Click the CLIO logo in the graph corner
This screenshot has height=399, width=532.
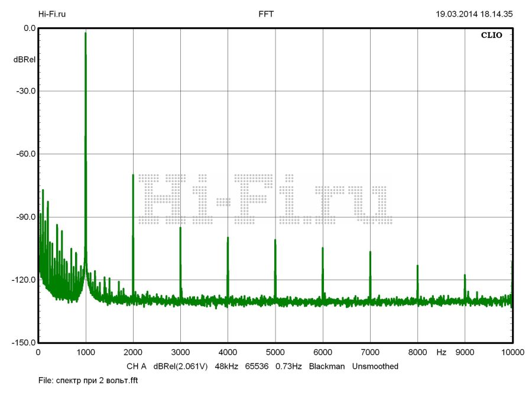tap(491, 35)
